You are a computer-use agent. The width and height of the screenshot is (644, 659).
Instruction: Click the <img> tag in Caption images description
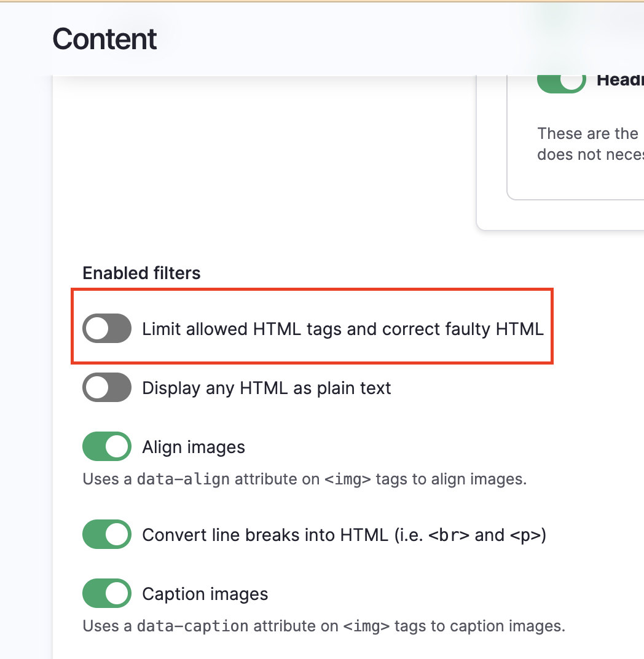click(x=366, y=626)
